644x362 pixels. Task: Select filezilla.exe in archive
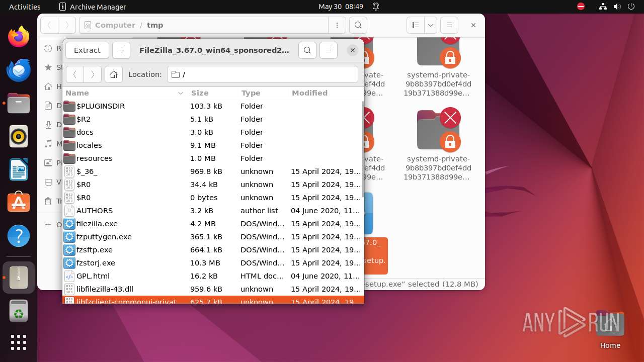pyautogui.click(x=212, y=224)
